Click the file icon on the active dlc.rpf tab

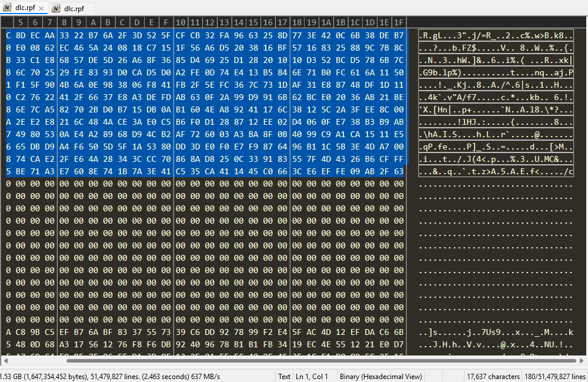(6, 8)
